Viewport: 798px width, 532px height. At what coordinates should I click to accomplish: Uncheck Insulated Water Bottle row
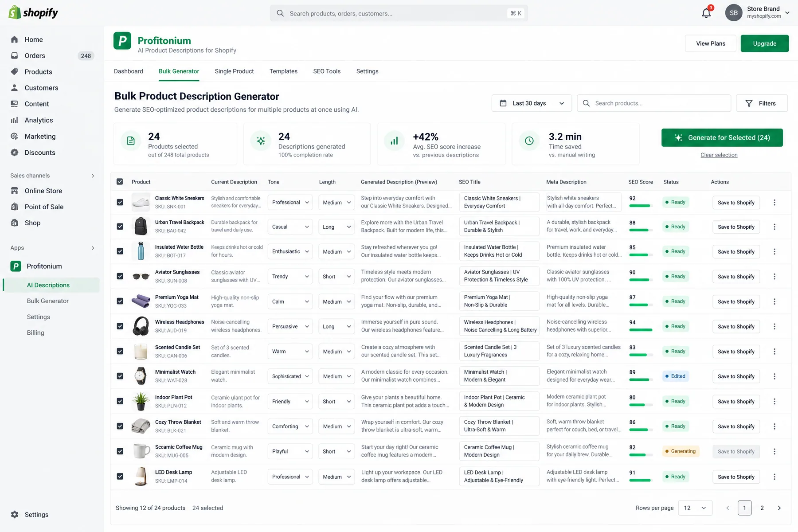click(120, 251)
